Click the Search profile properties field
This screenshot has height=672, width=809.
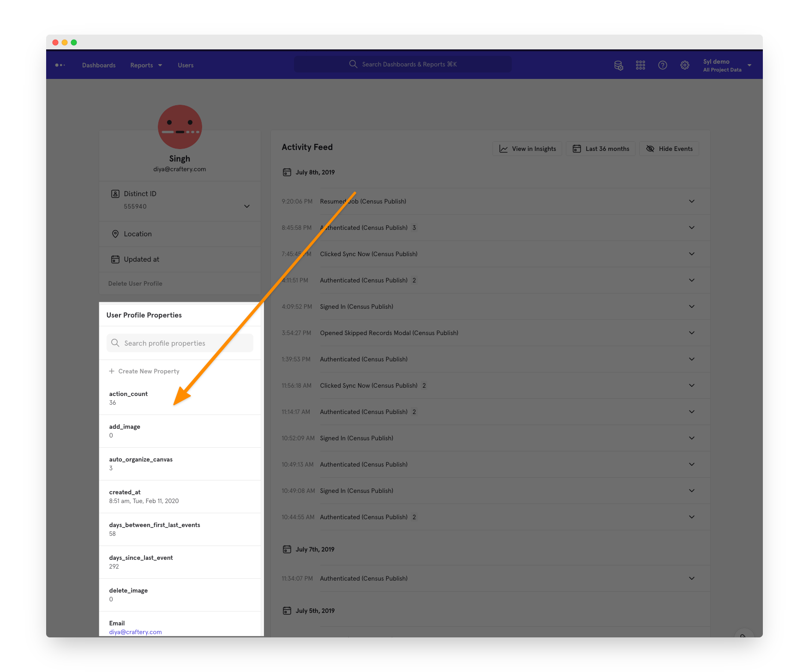180,343
